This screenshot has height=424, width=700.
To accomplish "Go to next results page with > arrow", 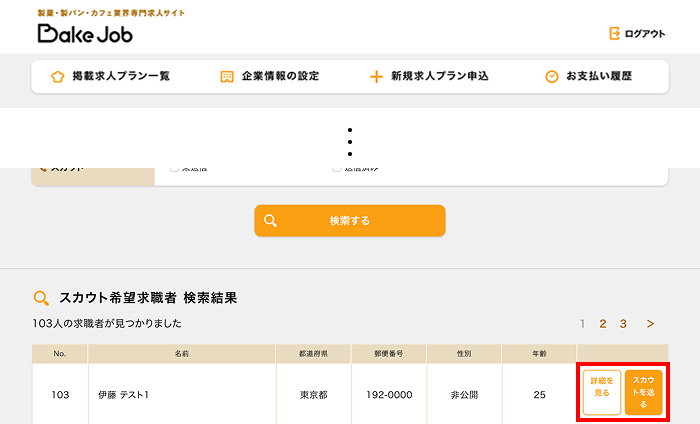I will point(650,324).
